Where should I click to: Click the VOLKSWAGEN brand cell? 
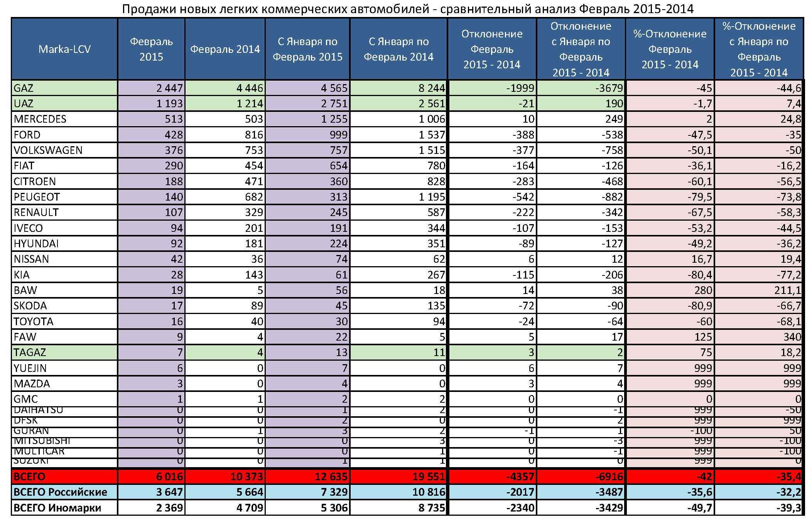[64, 150]
